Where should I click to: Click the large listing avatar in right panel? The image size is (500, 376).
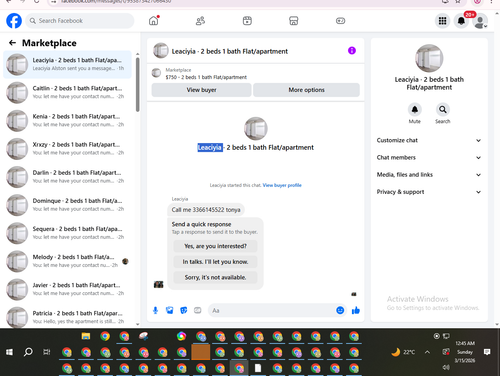tap(429, 58)
